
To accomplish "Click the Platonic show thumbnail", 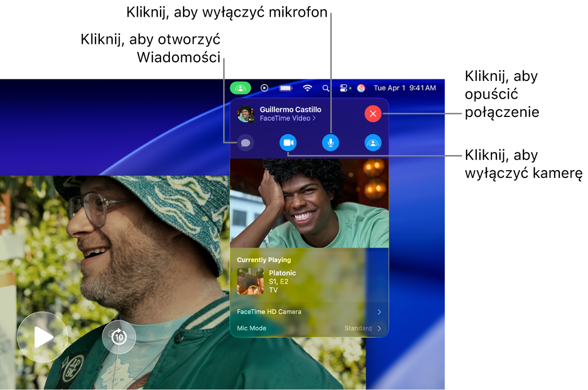I will coord(250,281).
